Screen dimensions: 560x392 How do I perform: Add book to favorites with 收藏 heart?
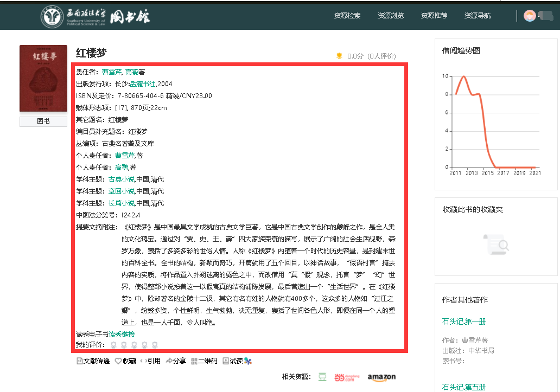tap(118, 361)
